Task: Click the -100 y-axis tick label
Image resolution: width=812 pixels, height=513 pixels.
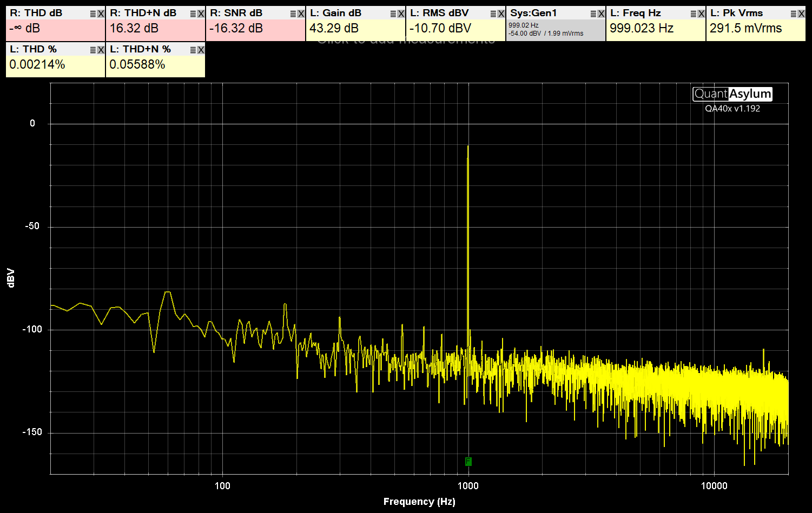Action: click(x=31, y=329)
